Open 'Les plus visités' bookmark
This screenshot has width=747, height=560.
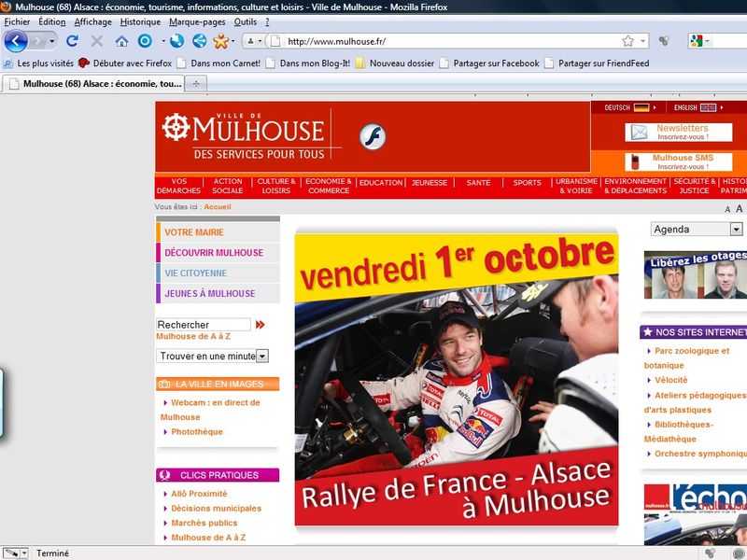tap(38, 63)
